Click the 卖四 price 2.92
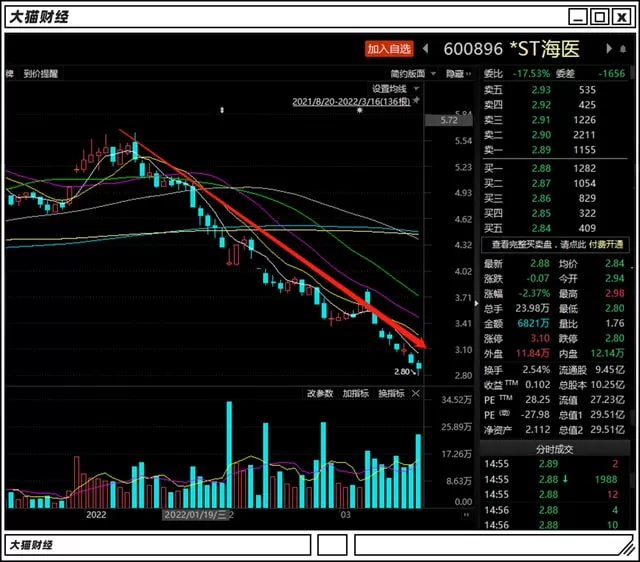Viewport: 640px width, 562px height. click(x=541, y=105)
